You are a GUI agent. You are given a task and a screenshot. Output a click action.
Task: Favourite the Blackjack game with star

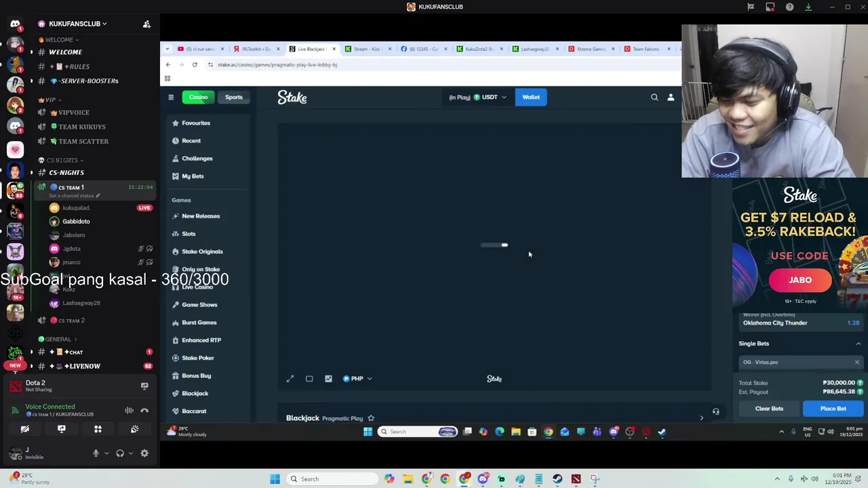point(371,418)
